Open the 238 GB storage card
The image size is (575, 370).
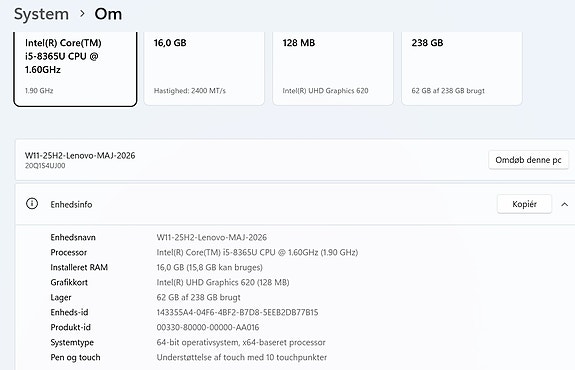pyautogui.click(x=462, y=69)
